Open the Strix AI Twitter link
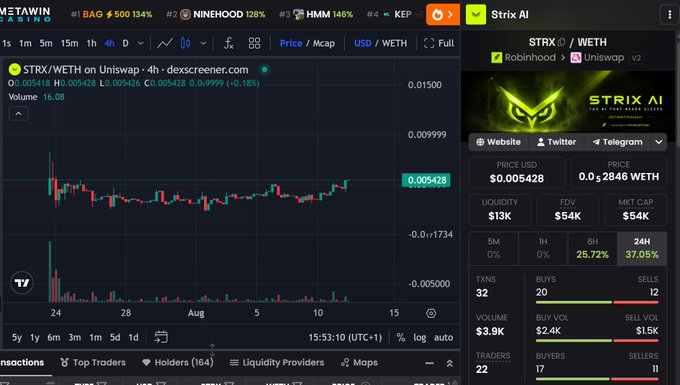 click(x=556, y=142)
